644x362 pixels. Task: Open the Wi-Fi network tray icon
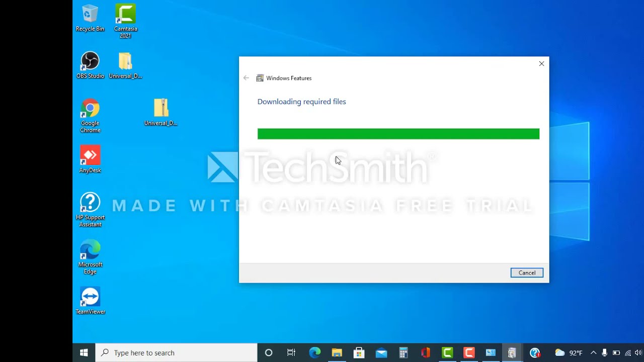click(x=628, y=353)
